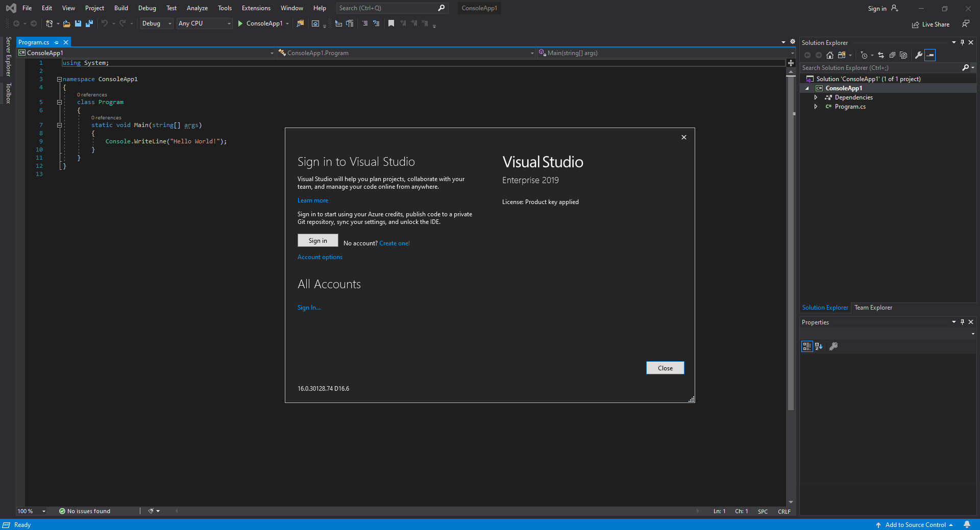This screenshot has height=530, width=980.
Task: Close the Sign in dialog with the Close button
Action: (665, 368)
